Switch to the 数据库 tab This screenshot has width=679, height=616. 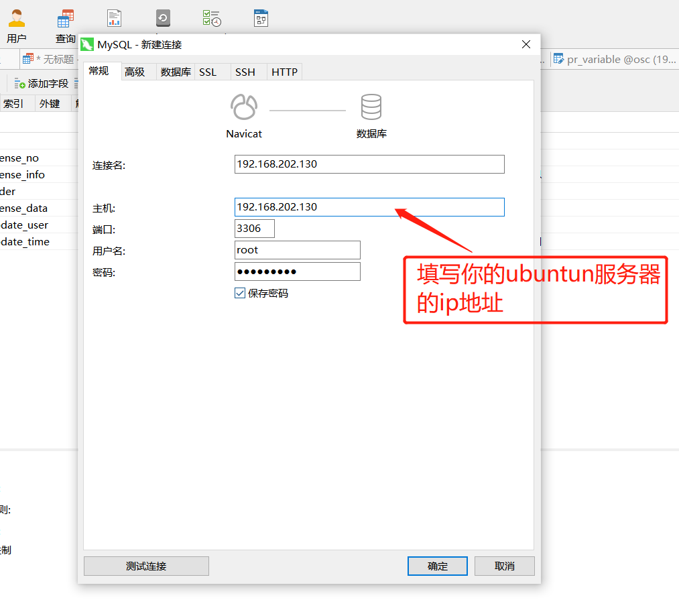pyautogui.click(x=176, y=72)
